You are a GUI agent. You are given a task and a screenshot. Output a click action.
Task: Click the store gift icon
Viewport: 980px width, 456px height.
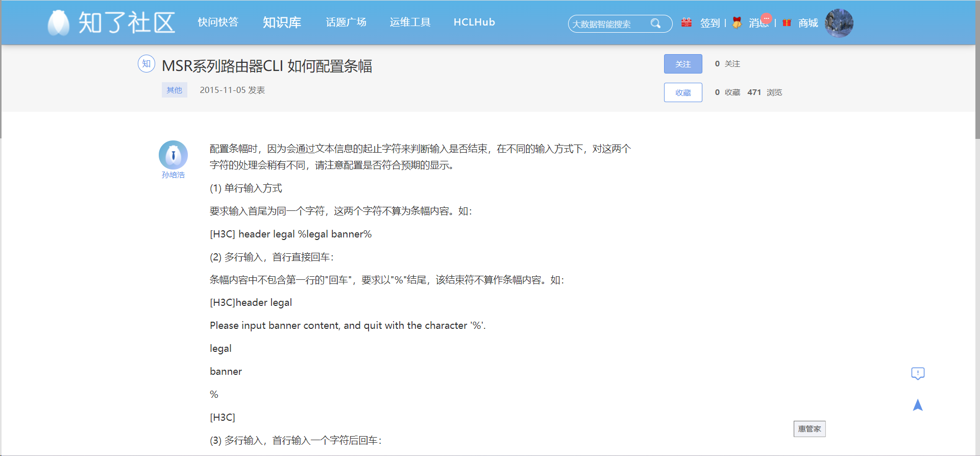787,22
